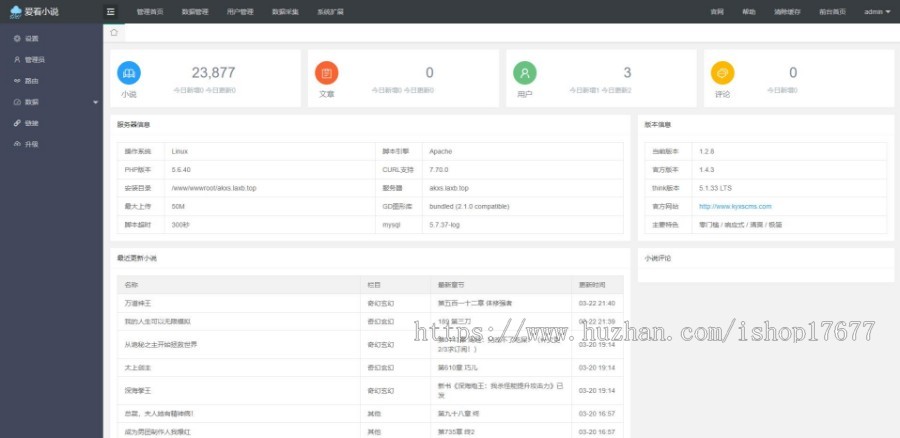Click the yellow 评论 comment icon
Viewport: 900px width, 438px height.
tap(723, 73)
